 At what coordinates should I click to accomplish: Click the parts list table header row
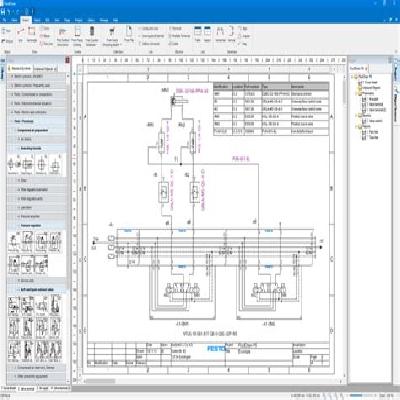pyautogui.click(x=271, y=86)
